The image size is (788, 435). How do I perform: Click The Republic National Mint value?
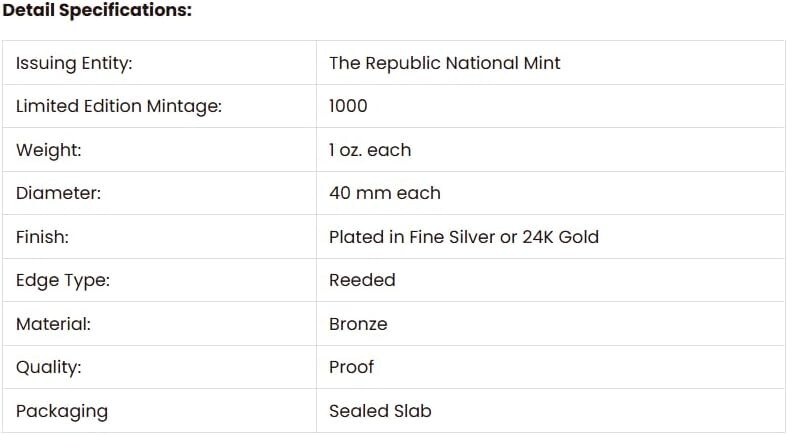point(445,63)
